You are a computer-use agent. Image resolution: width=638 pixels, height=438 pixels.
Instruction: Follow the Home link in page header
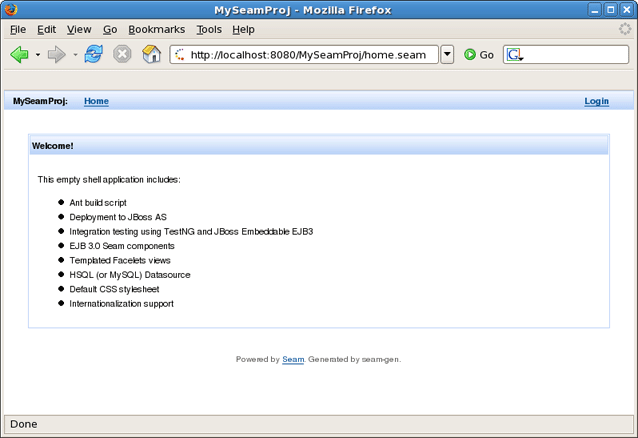click(x=96, y=101)
